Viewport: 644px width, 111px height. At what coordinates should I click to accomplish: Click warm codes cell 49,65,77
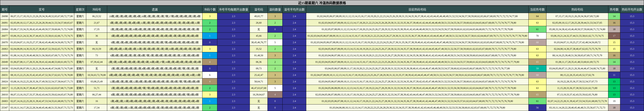click(x=259, y=16)
